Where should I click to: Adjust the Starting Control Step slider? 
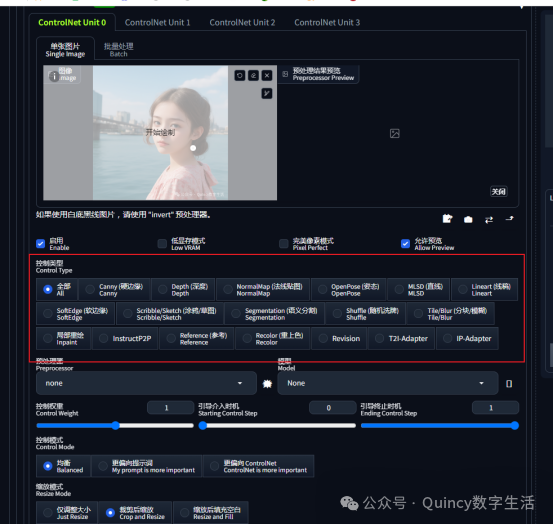[277, 426]
